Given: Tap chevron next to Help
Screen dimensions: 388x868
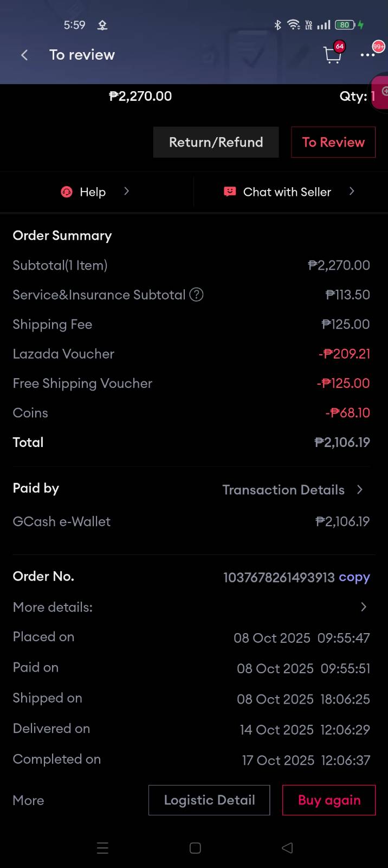Looking at the screenshot, I should coord(126,191).
